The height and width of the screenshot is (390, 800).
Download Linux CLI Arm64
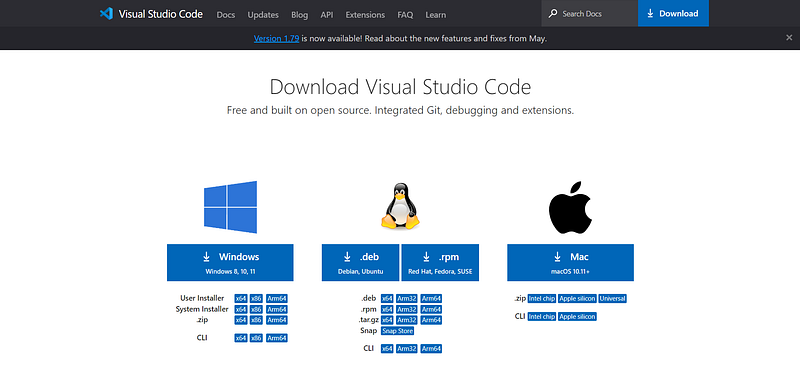coord(431,349)
